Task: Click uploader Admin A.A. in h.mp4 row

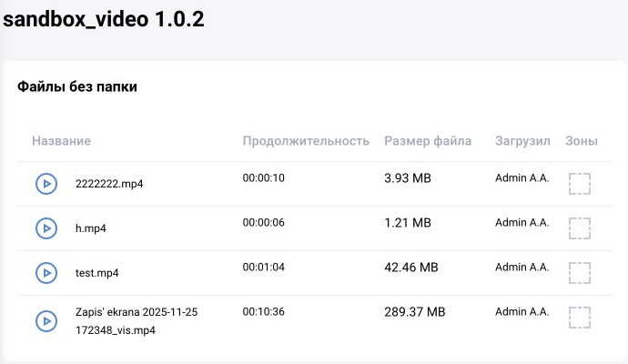Action: [x=522, y=222]
